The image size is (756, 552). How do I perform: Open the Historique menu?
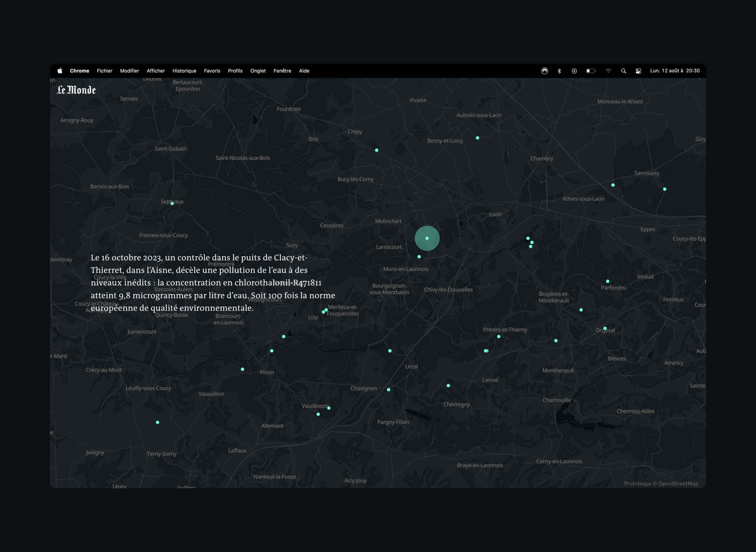184,71
